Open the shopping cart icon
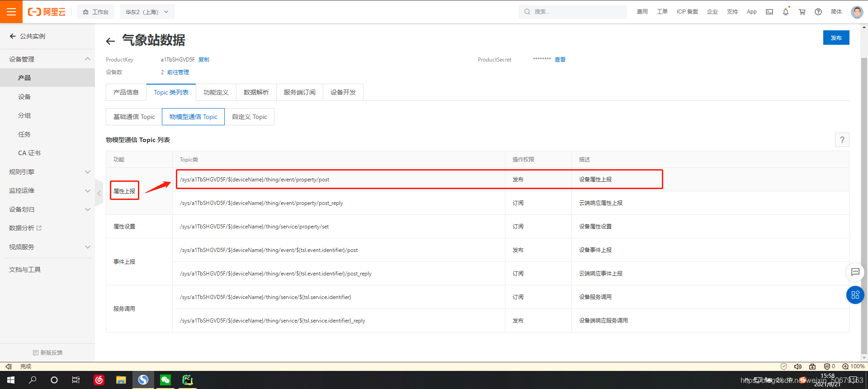Image resolution: width=868 pixels, height=389 pixels. pyautogui.click(x=802, y=12)
